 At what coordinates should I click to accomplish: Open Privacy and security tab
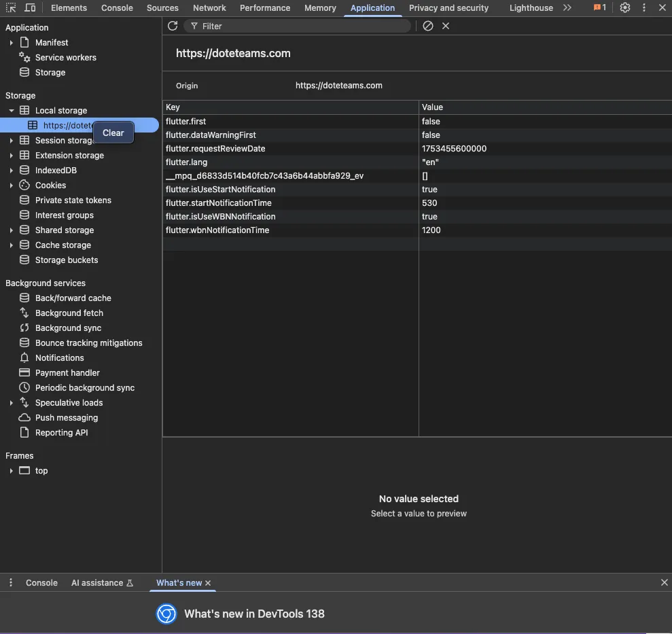click(x=448, y=7)
